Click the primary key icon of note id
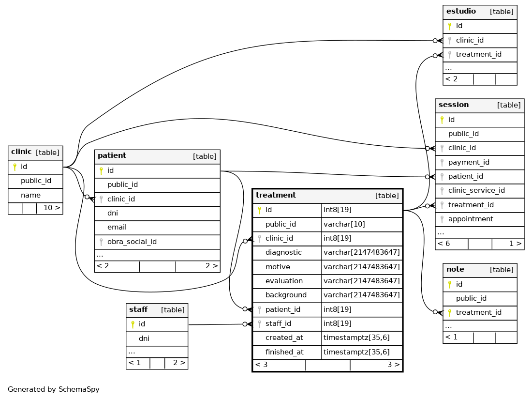This screenshot has height=399, width=532. [450, 285]
